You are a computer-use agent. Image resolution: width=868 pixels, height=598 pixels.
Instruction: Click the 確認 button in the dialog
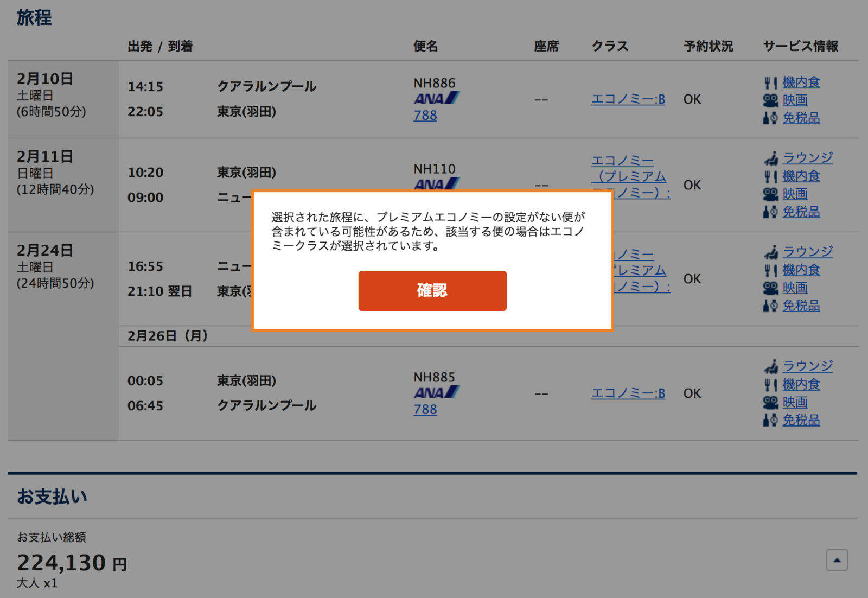click(x=432, y=291)
